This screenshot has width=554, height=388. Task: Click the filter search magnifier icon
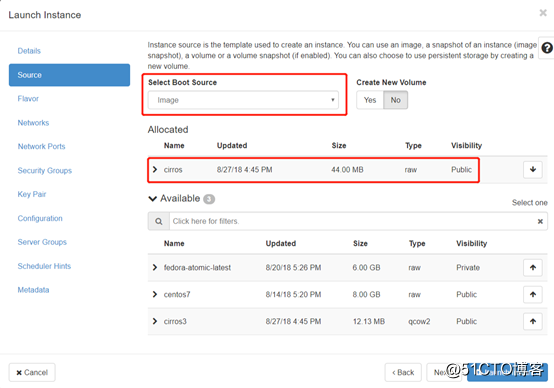(159, 221)
